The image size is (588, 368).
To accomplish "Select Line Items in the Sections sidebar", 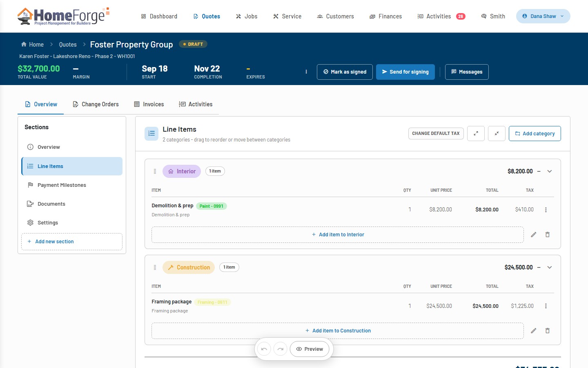I will 72,166.
